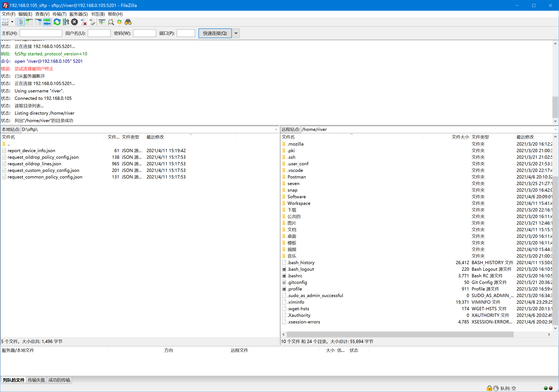Refresh the file and folder lists
Image resolution: width=559 pixels, height=392 pixels.
[x=57, y=22]
